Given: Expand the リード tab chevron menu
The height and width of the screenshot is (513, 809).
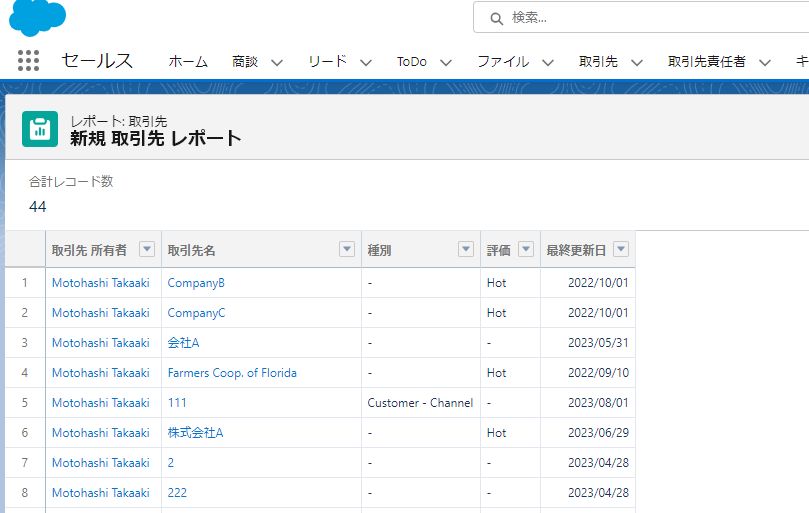Looking at the screenshot, I should [x=366, y=63].
